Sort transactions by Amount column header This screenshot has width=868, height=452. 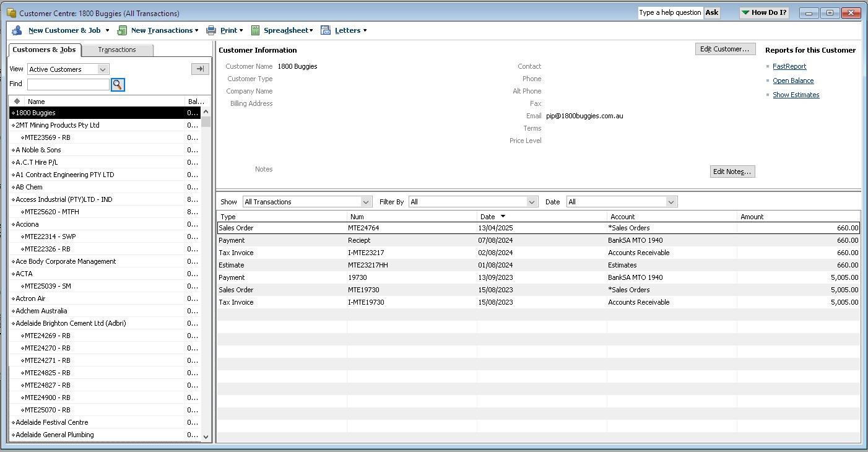pyautogui.click(x=799, y=217)
